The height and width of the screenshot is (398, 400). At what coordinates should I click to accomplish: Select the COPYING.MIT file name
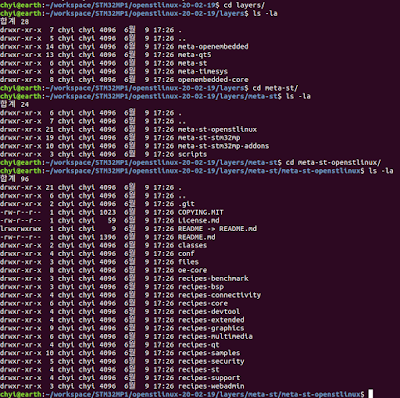pos(201,212)
